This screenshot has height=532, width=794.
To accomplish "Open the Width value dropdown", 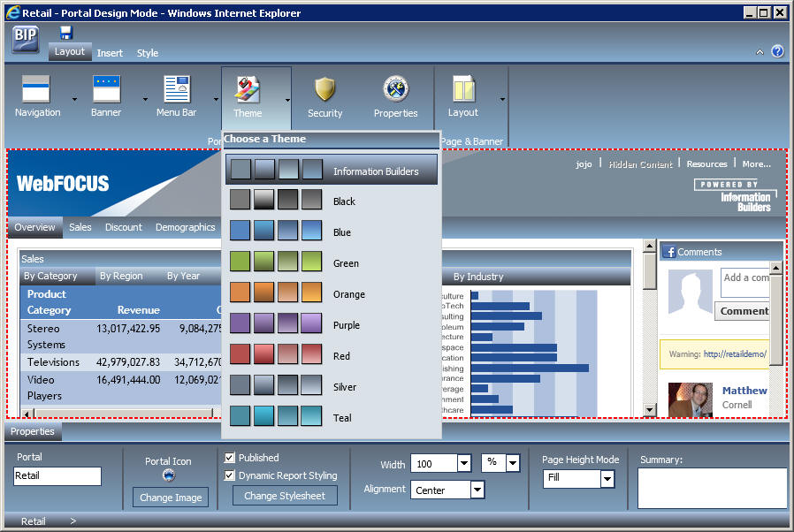I will pyautogui.click(x=464, y=463).
